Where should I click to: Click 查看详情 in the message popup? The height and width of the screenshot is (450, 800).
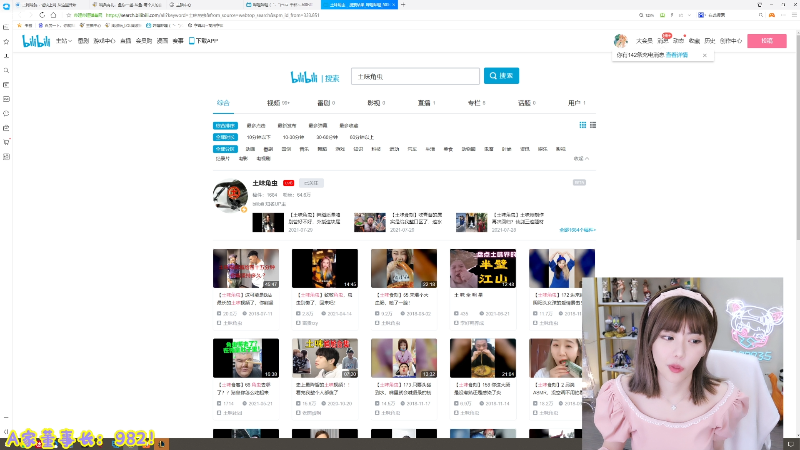(x=677, y=55)
